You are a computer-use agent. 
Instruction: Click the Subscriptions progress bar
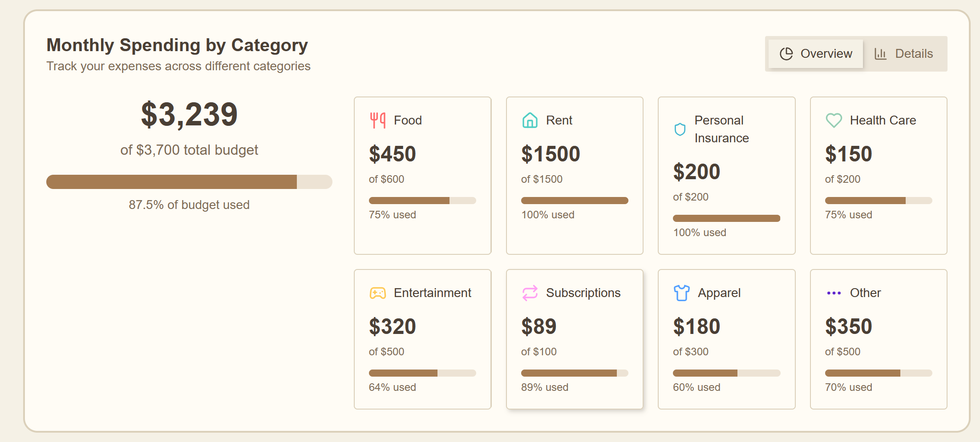[574, 373]
